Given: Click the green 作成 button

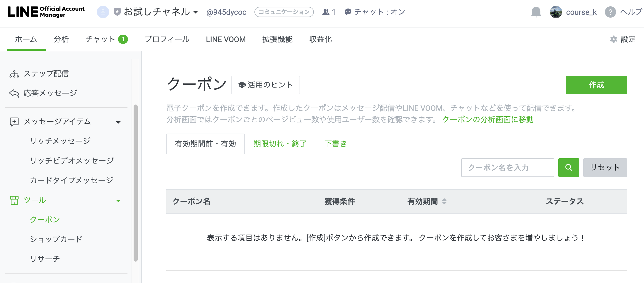Looking at the screenshot, I should [596, 85].
